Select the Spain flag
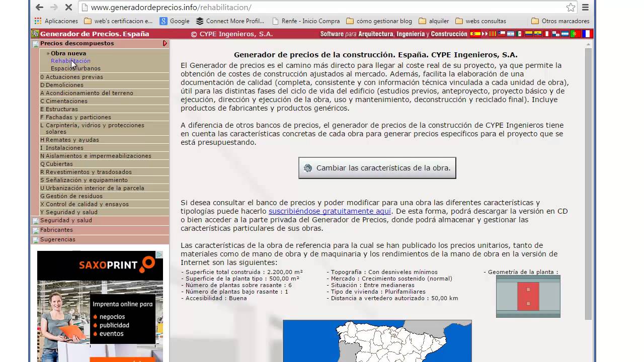 tap(475, 34)
